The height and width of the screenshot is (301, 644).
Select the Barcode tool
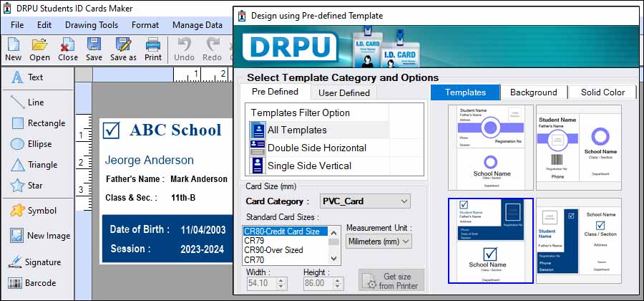32,283
